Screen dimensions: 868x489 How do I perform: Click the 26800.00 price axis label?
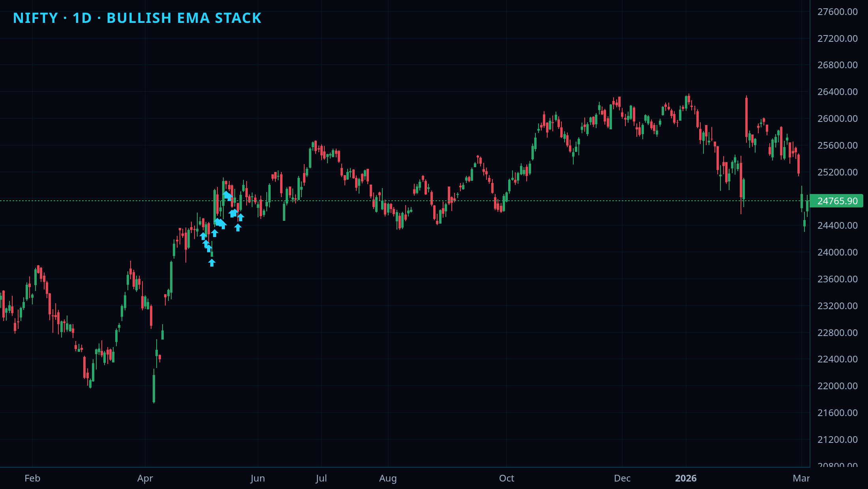[x=837, y=65]
